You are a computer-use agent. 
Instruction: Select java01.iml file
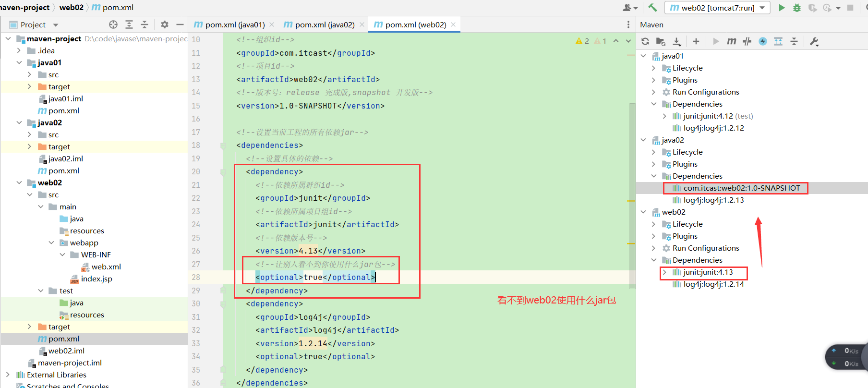pyautogui.click(x=60, y=98)
